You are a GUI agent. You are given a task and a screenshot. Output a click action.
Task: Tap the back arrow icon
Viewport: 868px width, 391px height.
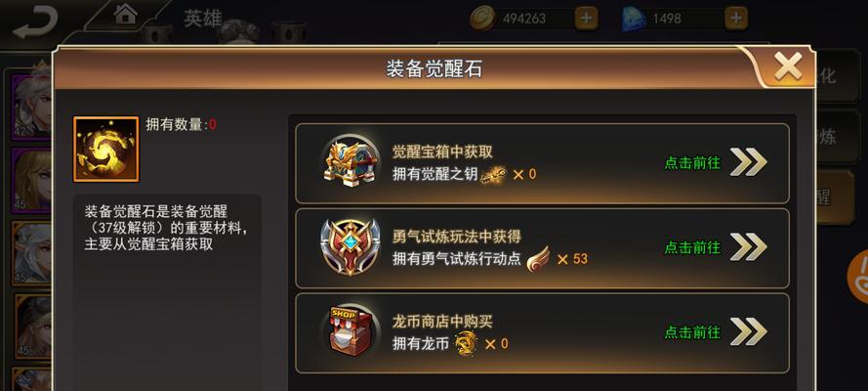(35, 22)
